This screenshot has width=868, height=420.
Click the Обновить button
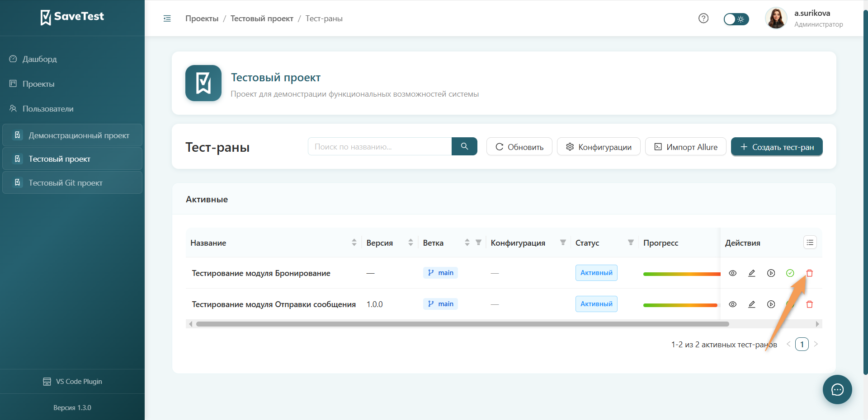519,147
